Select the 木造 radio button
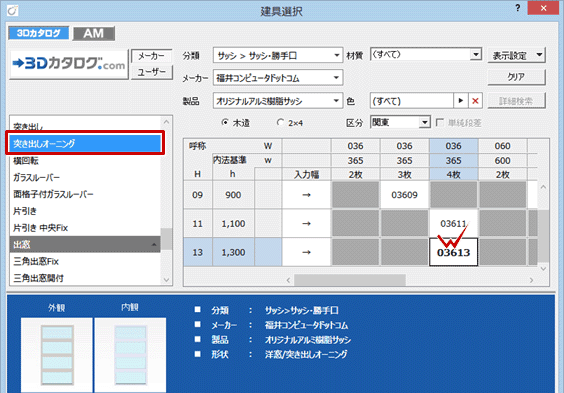564x393 pixels. [x=225, y=123]
